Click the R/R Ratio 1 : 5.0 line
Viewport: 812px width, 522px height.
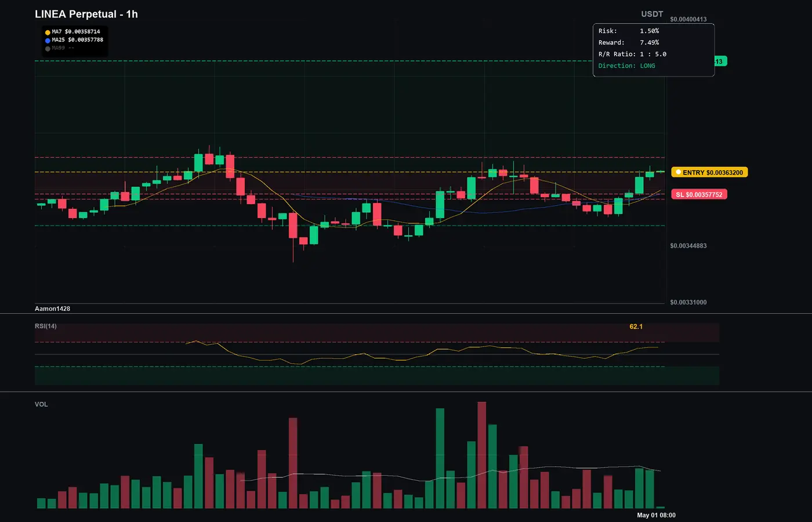tap(632, 54)
